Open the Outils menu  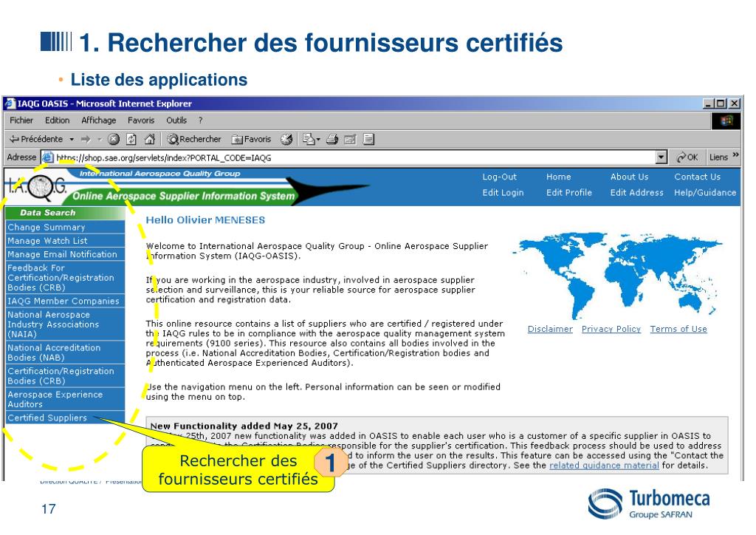[176, 120]
